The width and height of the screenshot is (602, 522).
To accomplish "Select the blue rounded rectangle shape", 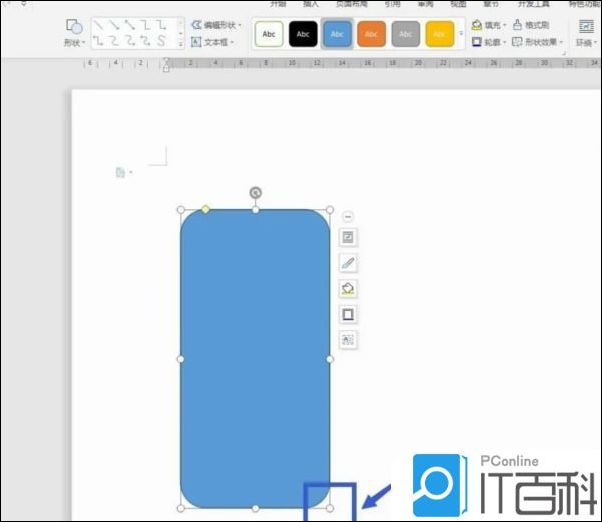I will [255, 359].
